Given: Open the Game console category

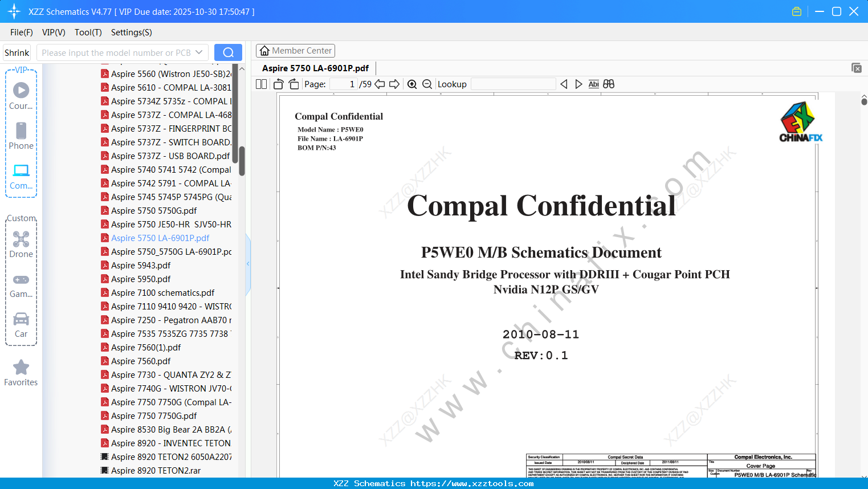Looking at the screenshot, I should [21, 285].
